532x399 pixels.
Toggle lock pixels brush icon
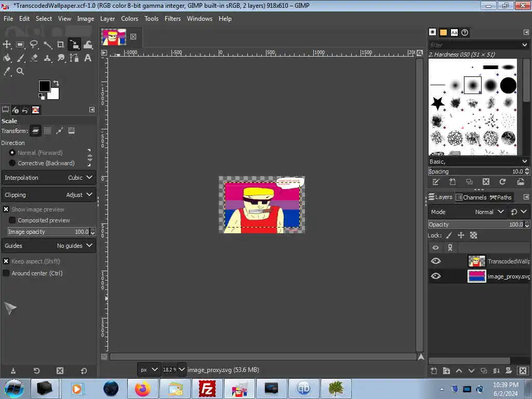pyautogui.click(x=449, y=235)
